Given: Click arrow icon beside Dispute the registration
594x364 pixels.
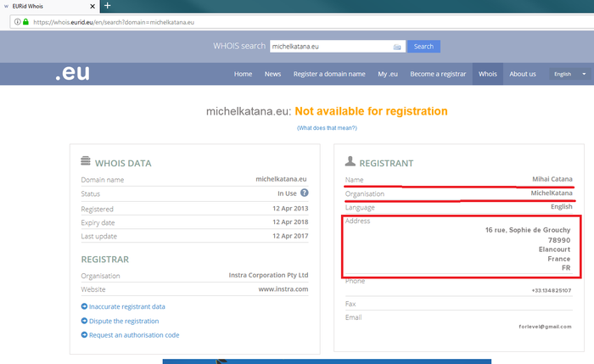Looking at the screenshot, I should pos(84,321).
